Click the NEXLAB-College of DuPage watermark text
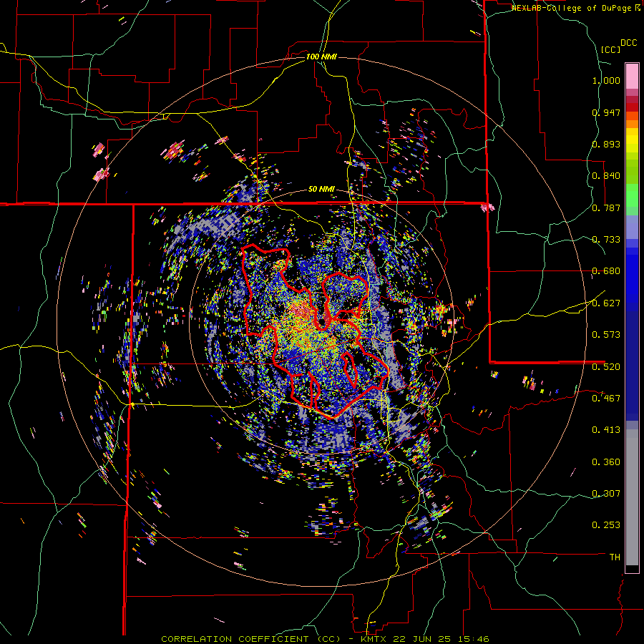This screenshot has width=644, height=644. click(x=575, y=8)
